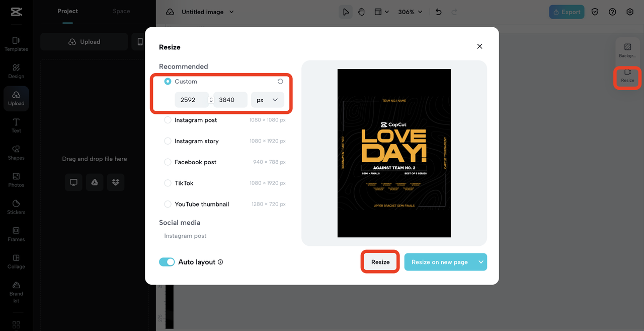The image size is (644, 331).
Task: Open the Text sidebar tool
Action: tap(16, 125)
